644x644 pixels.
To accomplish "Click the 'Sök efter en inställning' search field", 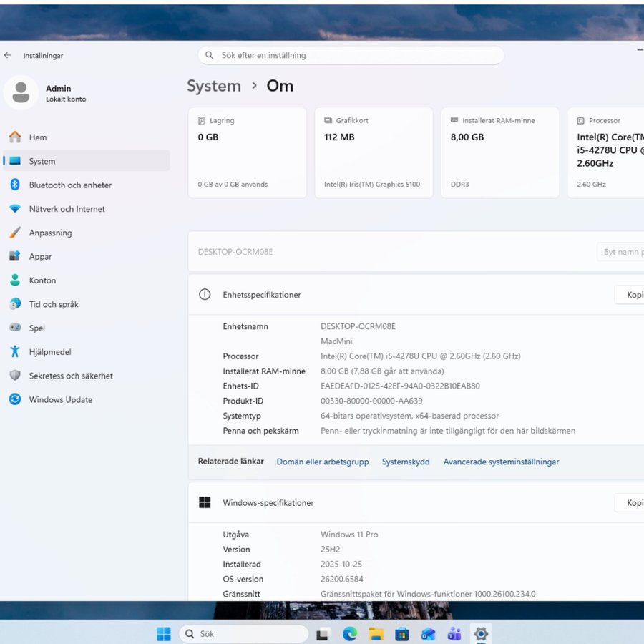I will 351,55.
